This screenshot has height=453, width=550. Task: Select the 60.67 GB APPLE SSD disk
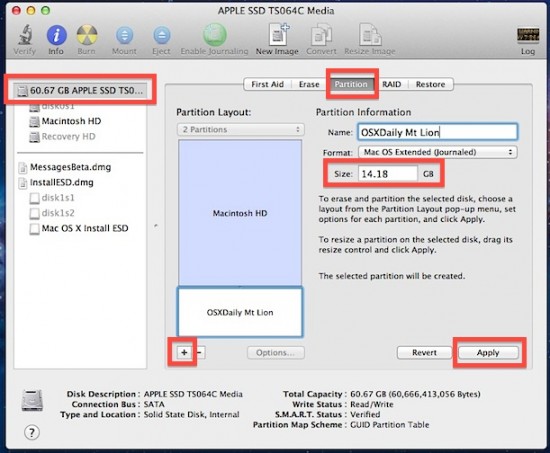(80, 91)
